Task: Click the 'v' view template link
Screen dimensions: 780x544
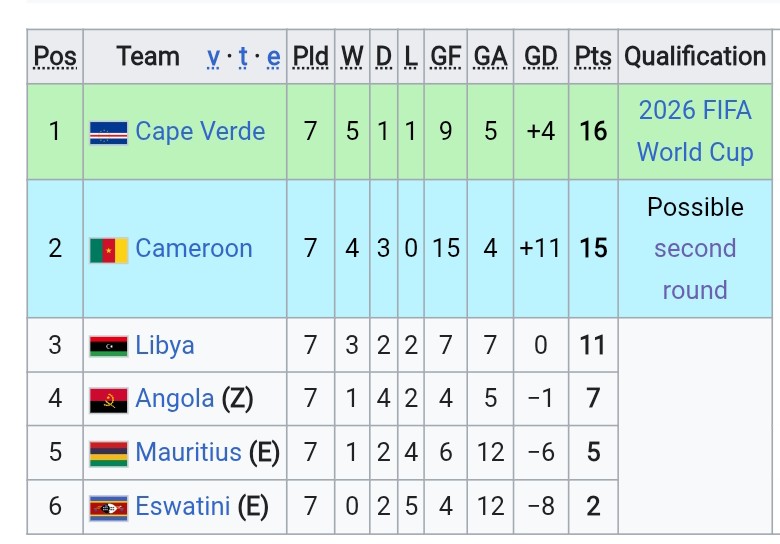Action: click(213, 57)
